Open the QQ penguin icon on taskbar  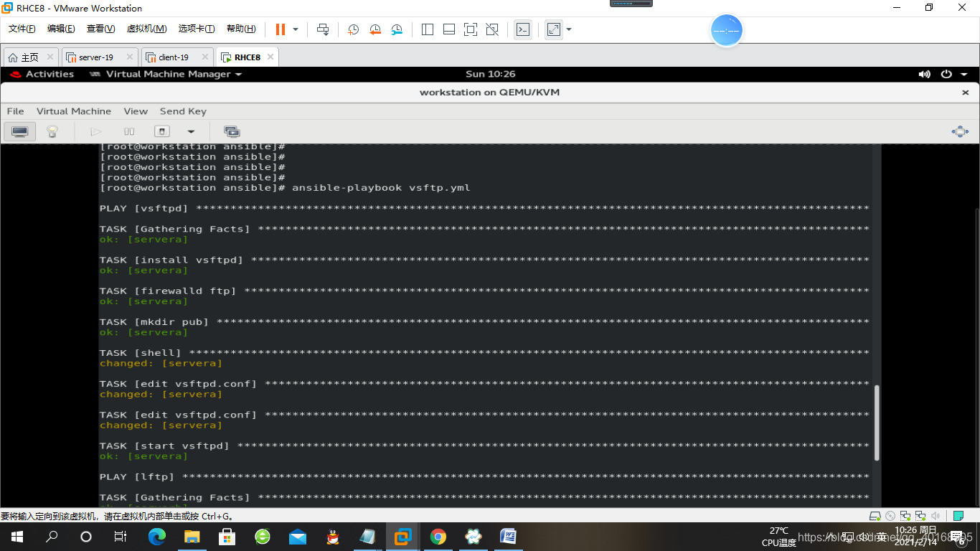pyautogui.click(x=332, y=537)
